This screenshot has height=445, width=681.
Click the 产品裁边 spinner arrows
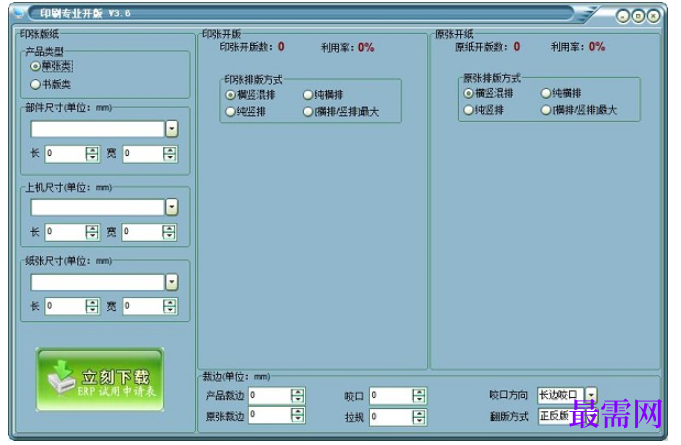pyautogui.click(x=298, y=396)
